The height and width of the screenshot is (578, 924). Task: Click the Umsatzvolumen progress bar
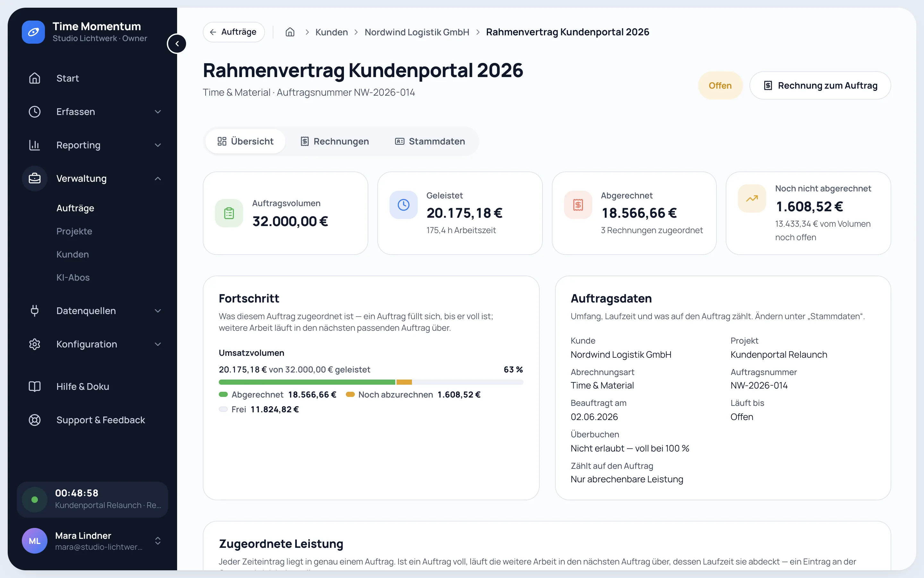(371, 382)
